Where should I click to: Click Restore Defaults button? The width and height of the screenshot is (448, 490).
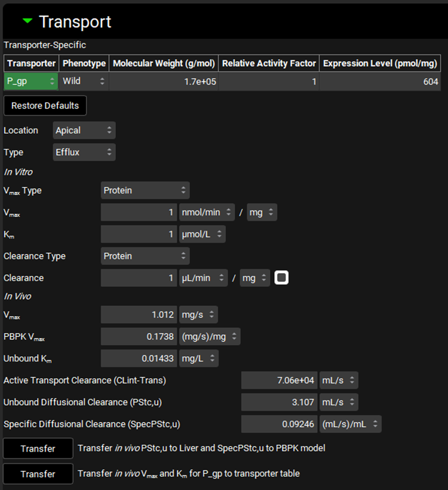[x=45, y=106]
